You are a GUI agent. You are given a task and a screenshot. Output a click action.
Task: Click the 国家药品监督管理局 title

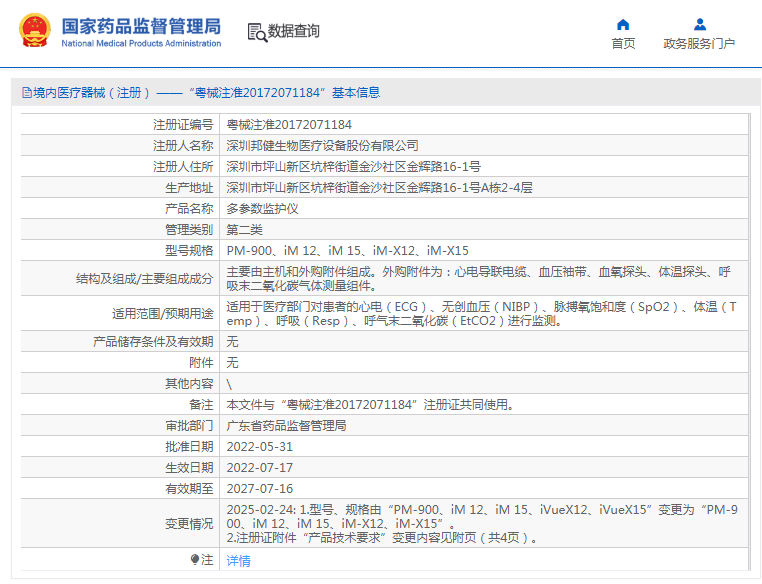pyautogui.click(x=141, y=27)
